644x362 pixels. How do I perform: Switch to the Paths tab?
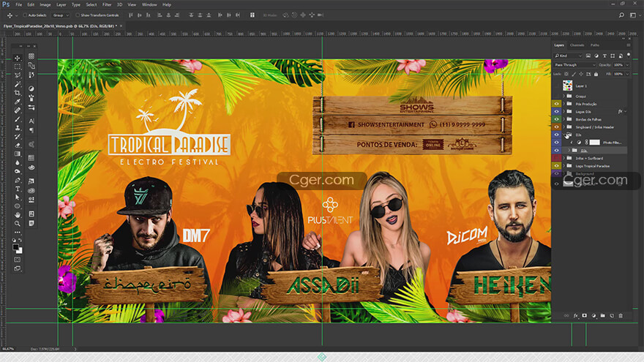[595, 45]
